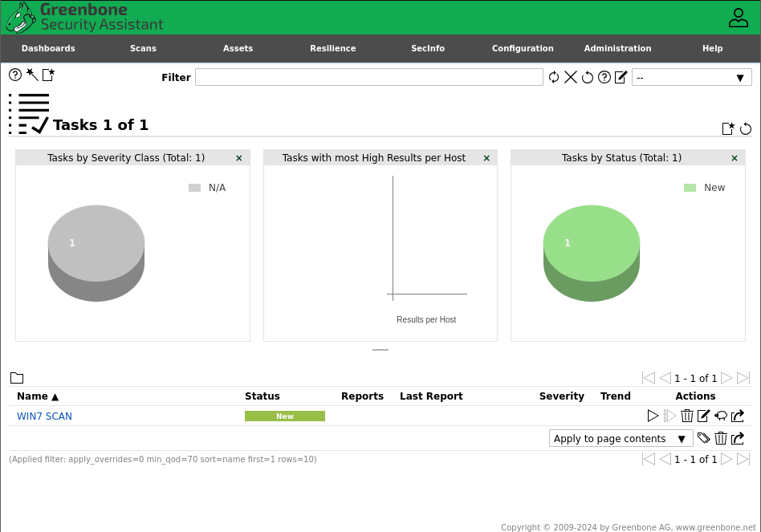Go to last page in top pagination
The width and height of the screenshot is (761, 532).
(743, 378)
